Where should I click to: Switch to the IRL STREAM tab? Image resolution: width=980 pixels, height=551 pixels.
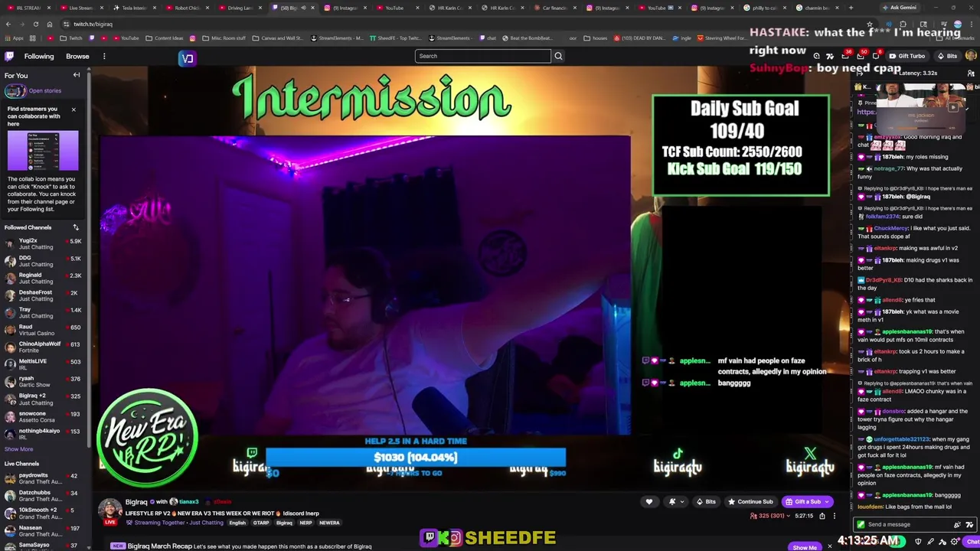click(29, 8)
